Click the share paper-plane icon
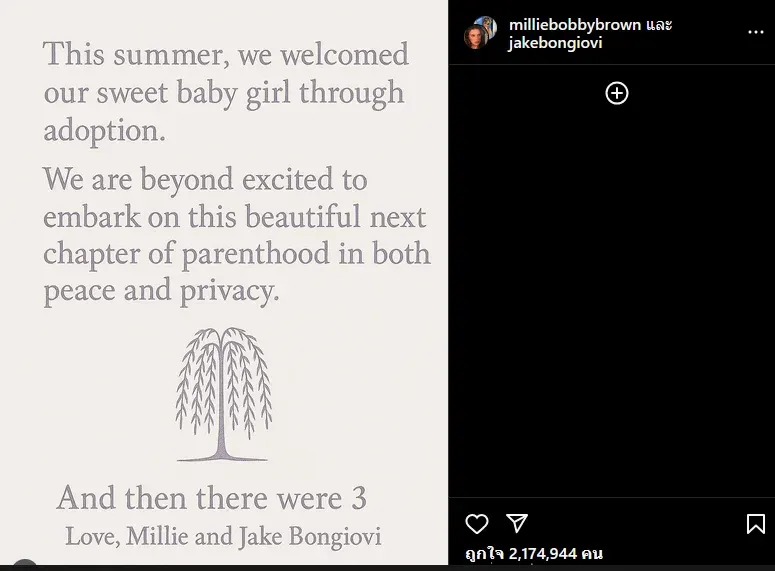Screen dimensions: 775x571 coord(516,523)
